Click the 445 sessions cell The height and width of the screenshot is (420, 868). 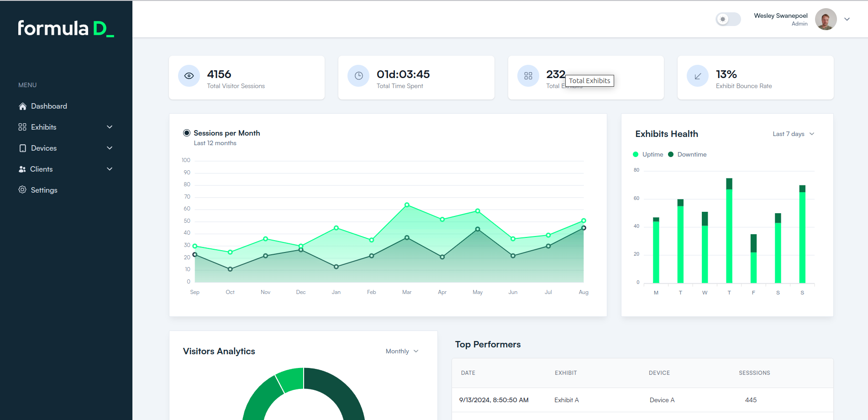click(751, 400)
